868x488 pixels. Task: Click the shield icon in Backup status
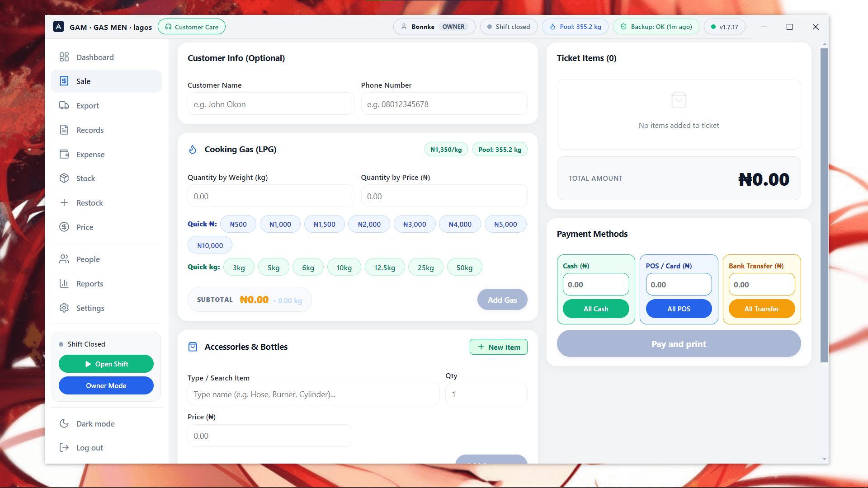623,27
